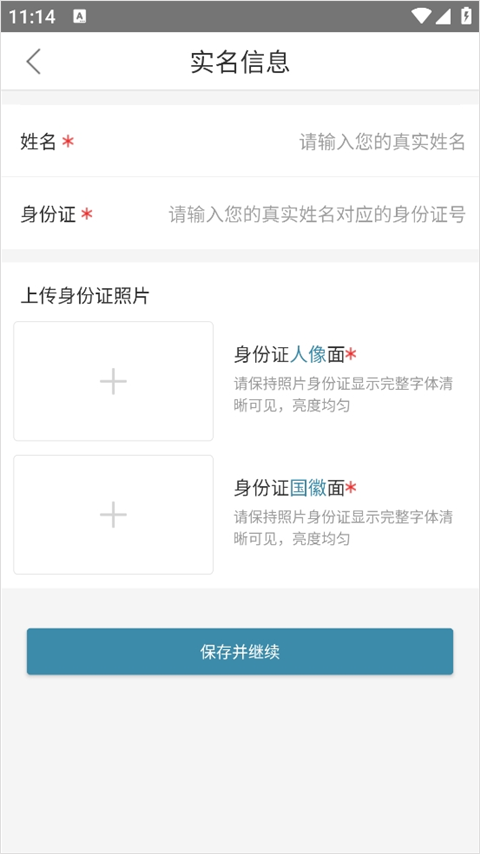Tap the plus icon for 人像面 photo upload
The image size is (480, 854).
tap(113, 381)
